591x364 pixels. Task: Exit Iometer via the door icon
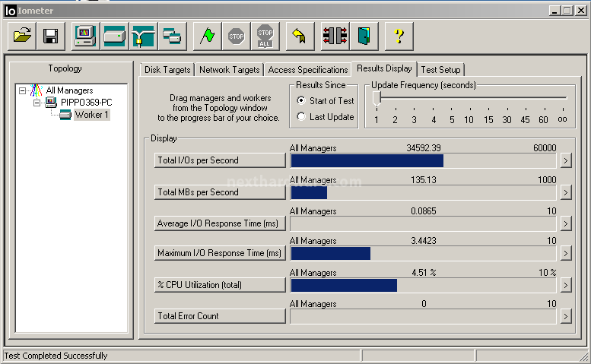click(364, 36)
